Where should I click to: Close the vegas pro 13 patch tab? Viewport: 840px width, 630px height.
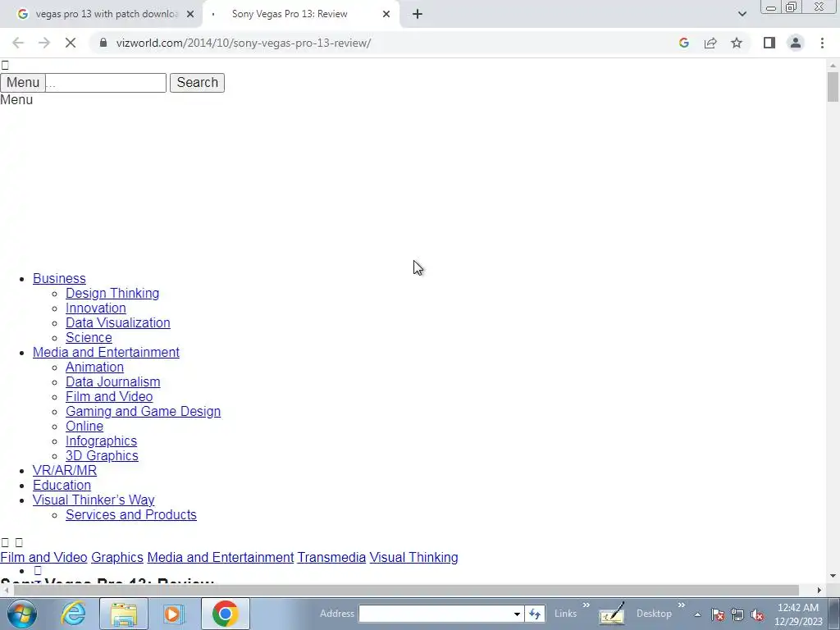pos(190,14)
